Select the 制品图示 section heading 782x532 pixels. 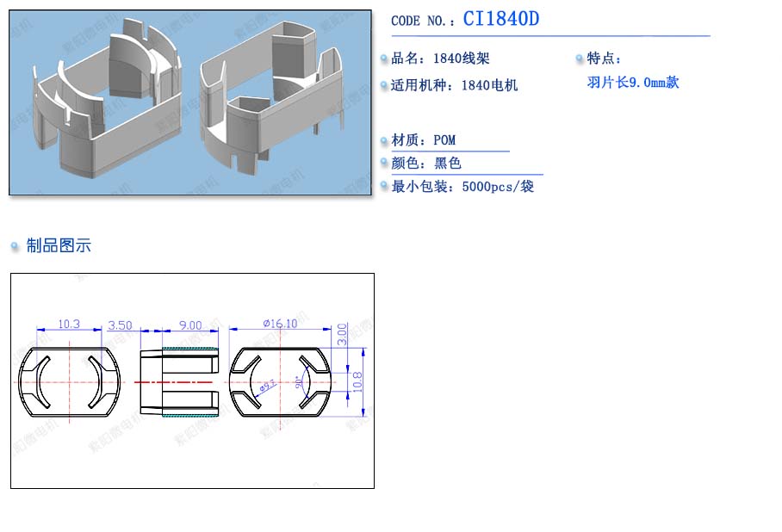tap(59, 246)
